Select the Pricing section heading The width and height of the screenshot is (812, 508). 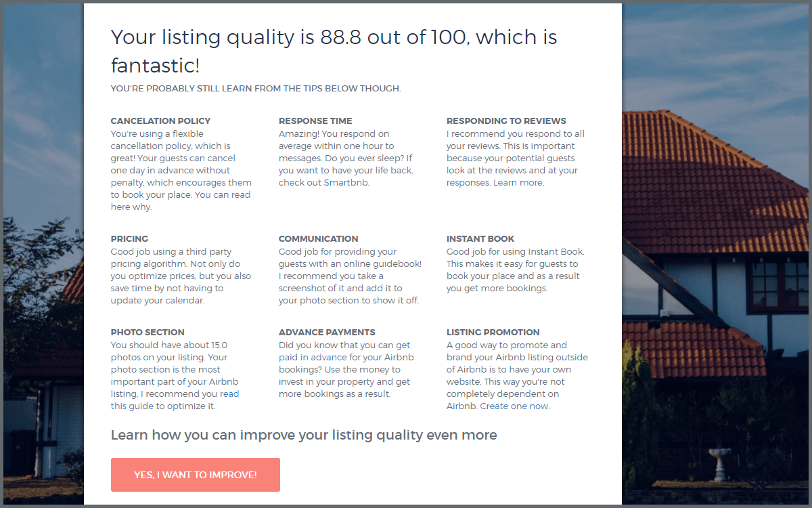tap(129, 239)
